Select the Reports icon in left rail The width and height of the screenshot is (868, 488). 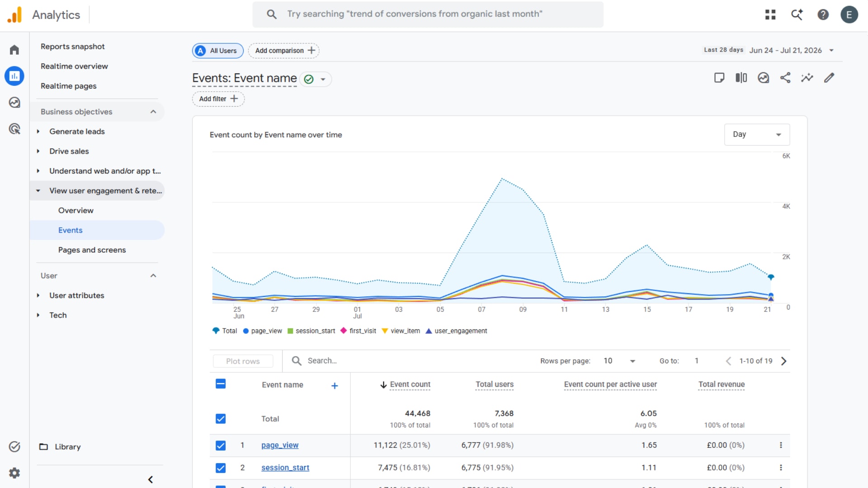(x=14, y=76)
